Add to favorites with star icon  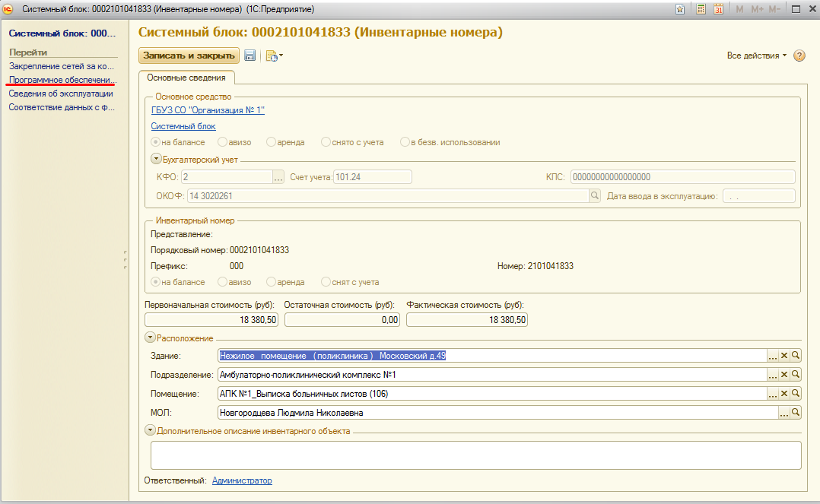(x=680, y=9)
